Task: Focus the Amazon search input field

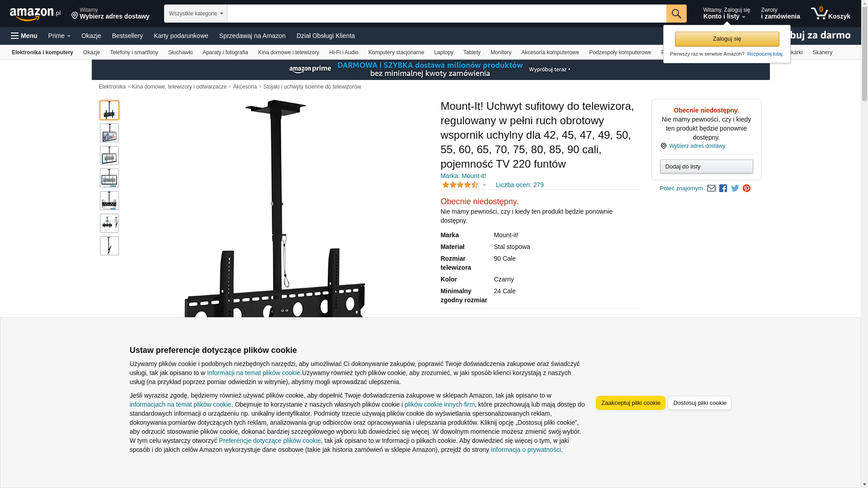Action: point(447,14)
